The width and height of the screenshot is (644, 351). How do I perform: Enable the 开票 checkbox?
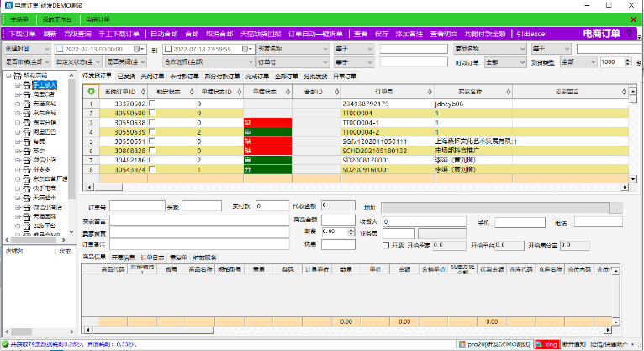(387, 246)
